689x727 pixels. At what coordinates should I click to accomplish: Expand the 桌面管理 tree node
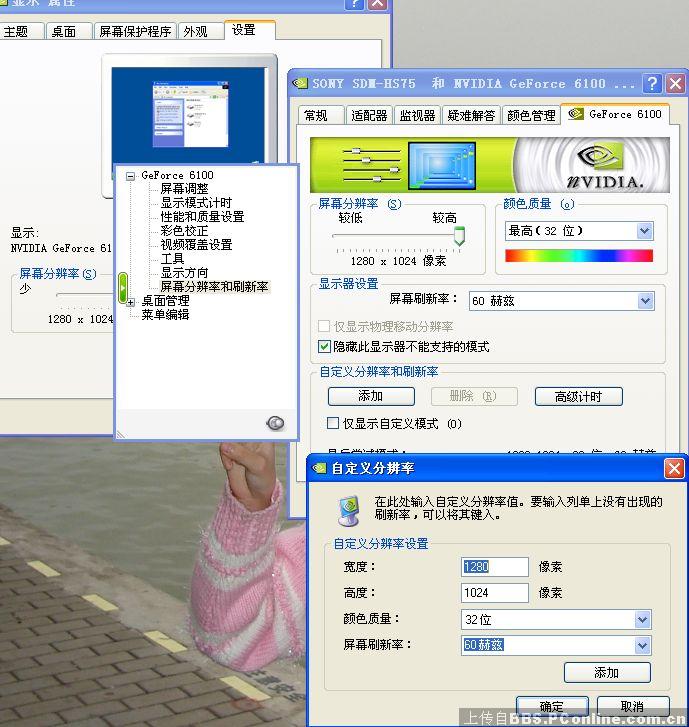(x=131, y=302)
